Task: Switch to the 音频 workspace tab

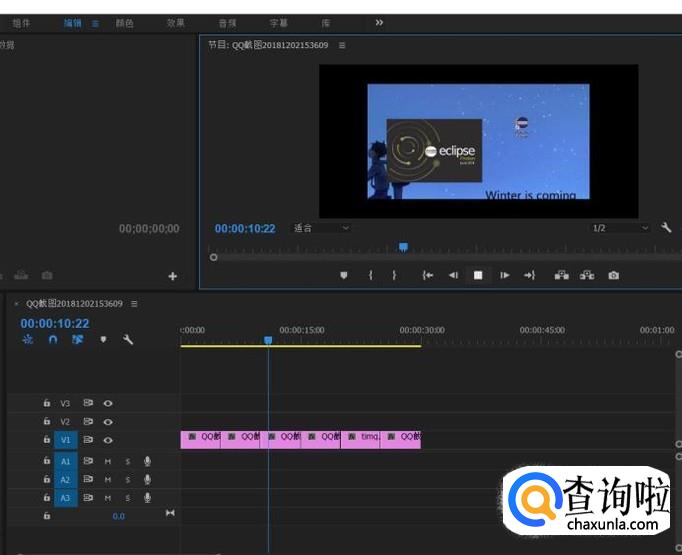Action: 228,22
